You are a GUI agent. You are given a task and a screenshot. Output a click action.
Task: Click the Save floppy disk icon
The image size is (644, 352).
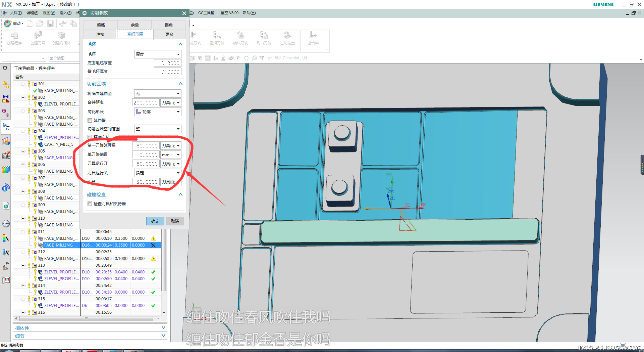50,23
